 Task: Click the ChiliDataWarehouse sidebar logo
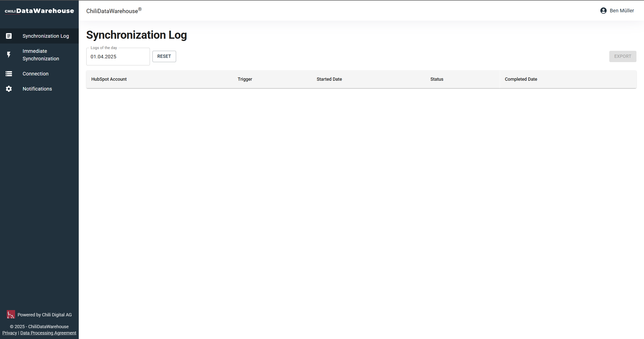click(39, 11)
